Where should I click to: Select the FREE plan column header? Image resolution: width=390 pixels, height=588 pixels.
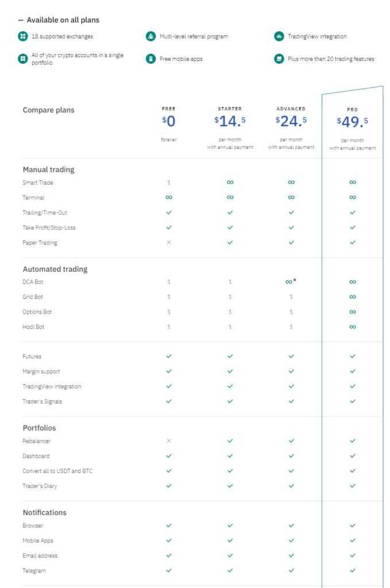click(169, 121)
